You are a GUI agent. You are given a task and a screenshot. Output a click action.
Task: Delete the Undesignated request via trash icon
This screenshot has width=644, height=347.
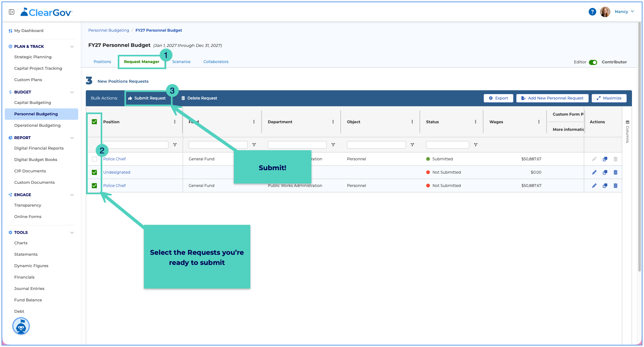(x=616, y=172)
